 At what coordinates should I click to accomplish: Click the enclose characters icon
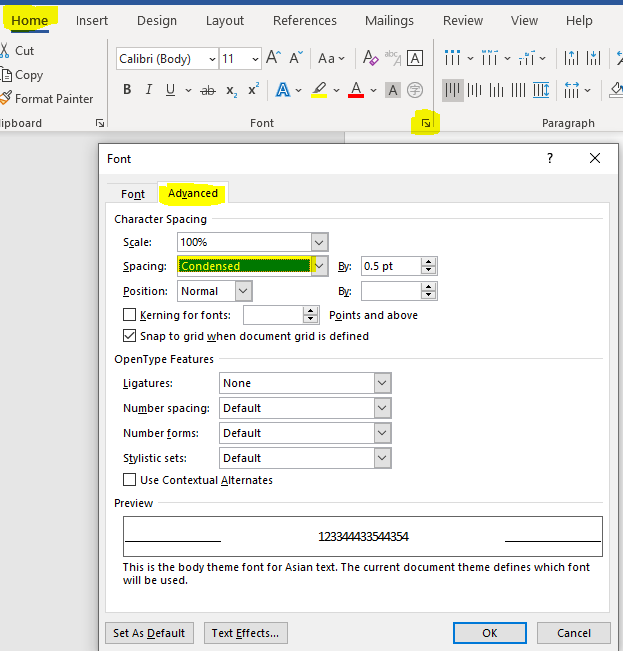click(x=415, y=90)
